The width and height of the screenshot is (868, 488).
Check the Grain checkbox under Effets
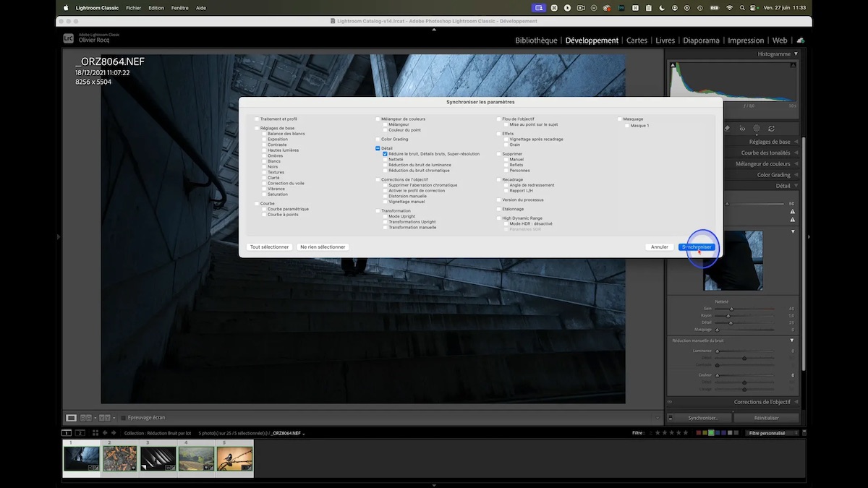(x=506, y=145)
